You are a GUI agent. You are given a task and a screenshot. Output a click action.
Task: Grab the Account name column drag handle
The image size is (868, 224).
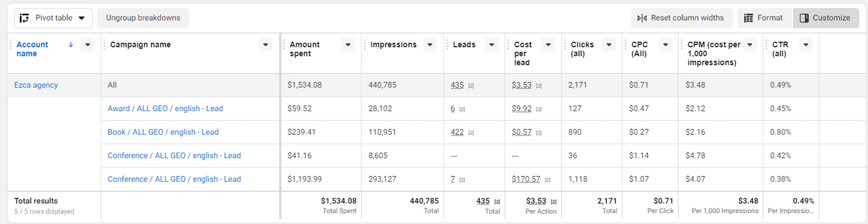coord(10,45)
